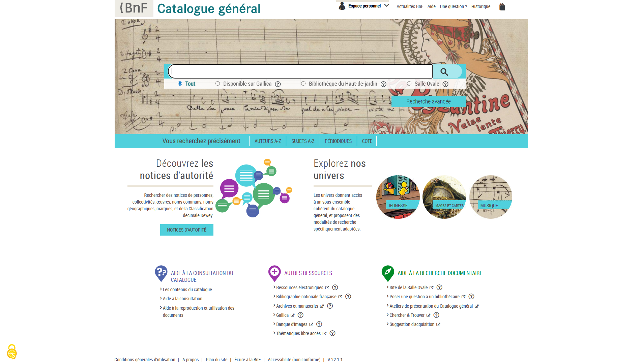Select Disponible sur Gallica radio option
This screenshot has width=642, height=364.
pos(217,84)
